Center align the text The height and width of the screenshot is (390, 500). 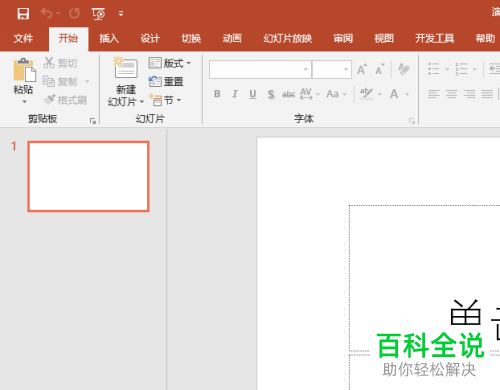(x=452, y=94)
